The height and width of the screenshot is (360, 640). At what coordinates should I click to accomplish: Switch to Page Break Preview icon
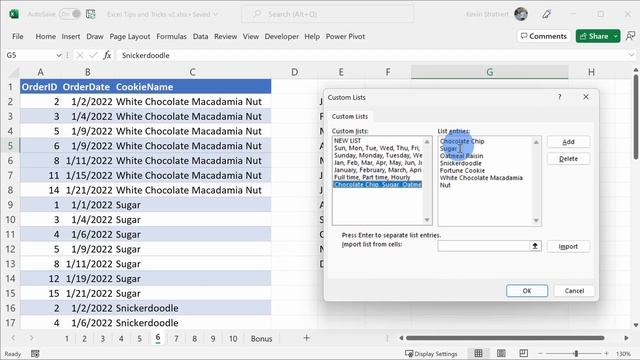tap(523, 353)
